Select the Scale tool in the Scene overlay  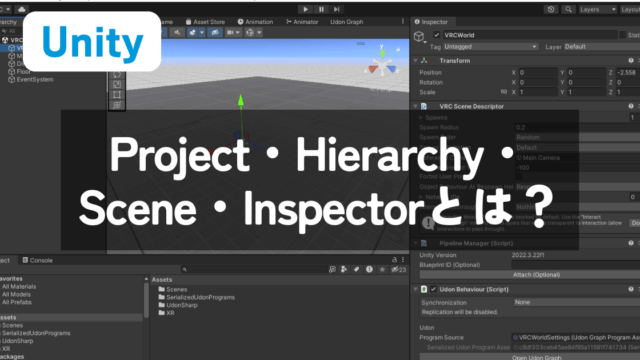(x=117, y=84)
